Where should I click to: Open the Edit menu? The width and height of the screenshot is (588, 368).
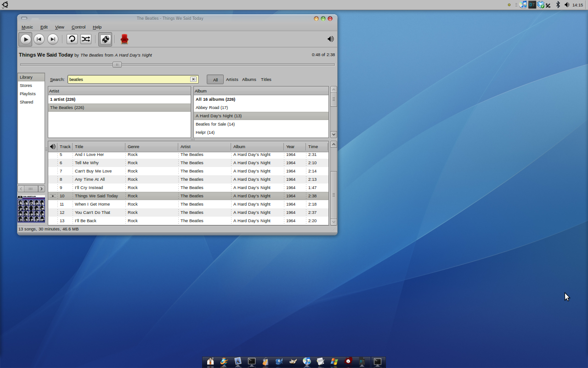44,27
